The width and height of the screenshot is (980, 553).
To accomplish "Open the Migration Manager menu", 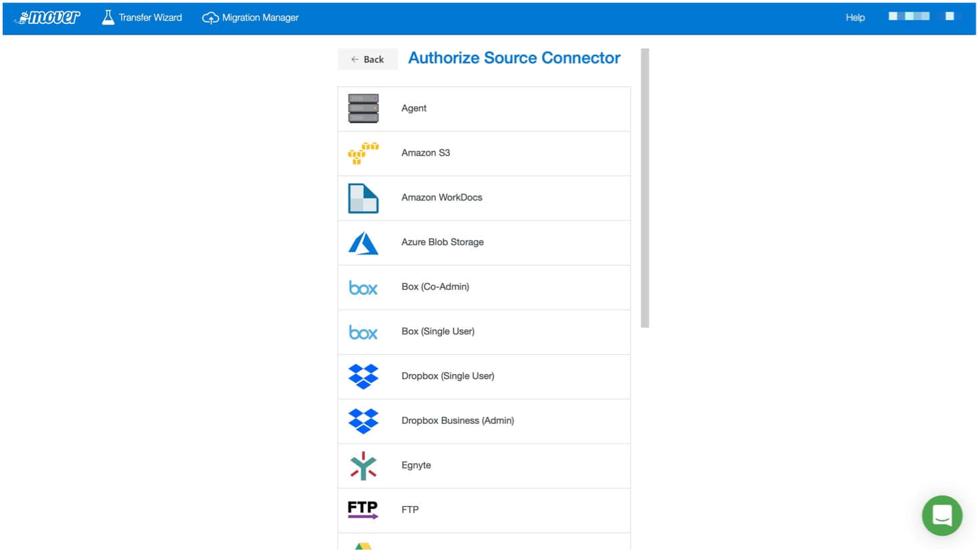I will [x=250, y=18].
